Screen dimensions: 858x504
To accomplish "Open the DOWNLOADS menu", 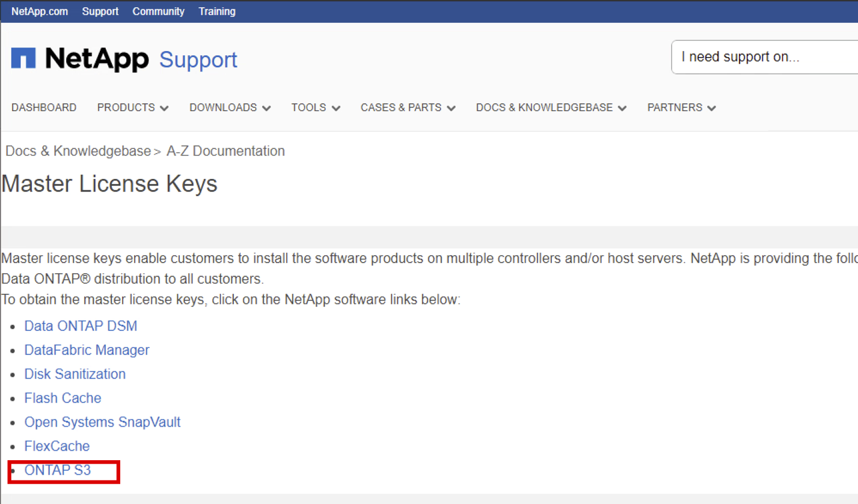I will 223,108.
